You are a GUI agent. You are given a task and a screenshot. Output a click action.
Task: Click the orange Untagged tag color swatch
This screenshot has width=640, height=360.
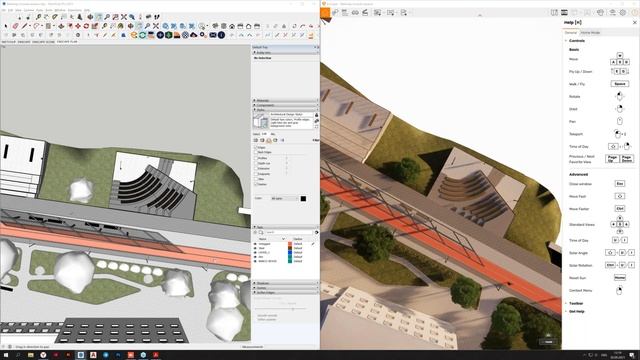pos(290,244)
